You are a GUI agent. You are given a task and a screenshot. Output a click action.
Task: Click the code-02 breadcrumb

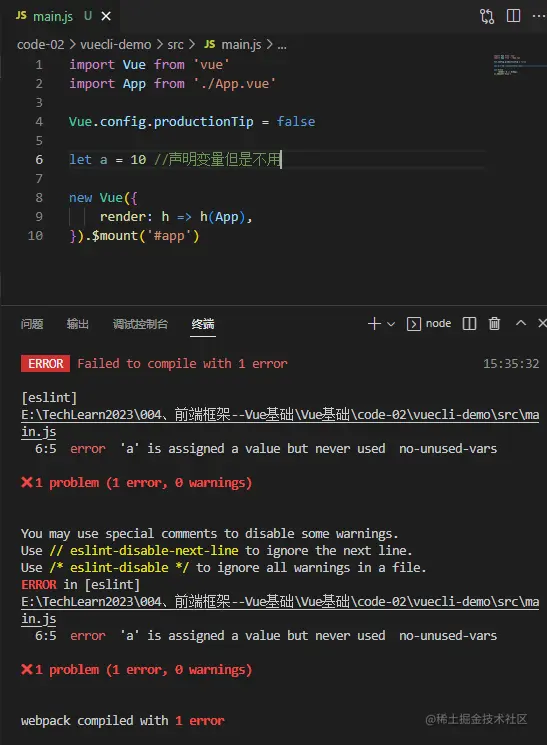[40, 45]
